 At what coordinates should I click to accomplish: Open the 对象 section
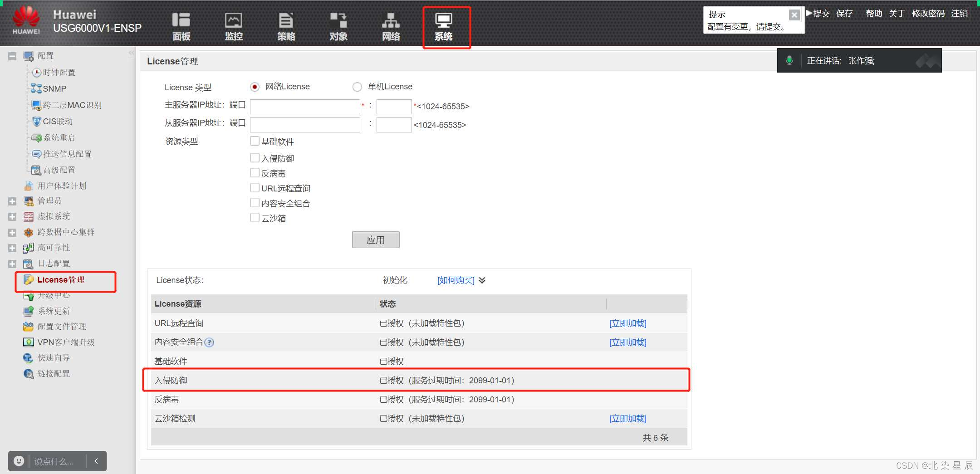338,26
